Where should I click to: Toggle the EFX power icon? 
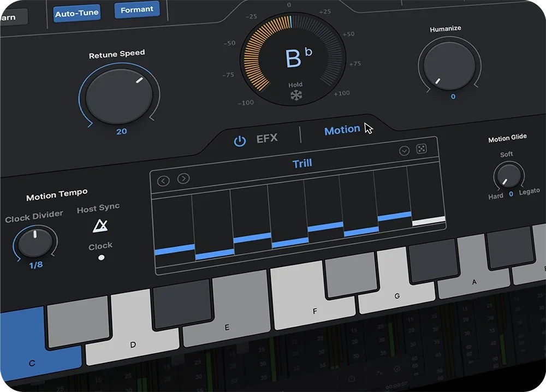(x=240, y=141)
